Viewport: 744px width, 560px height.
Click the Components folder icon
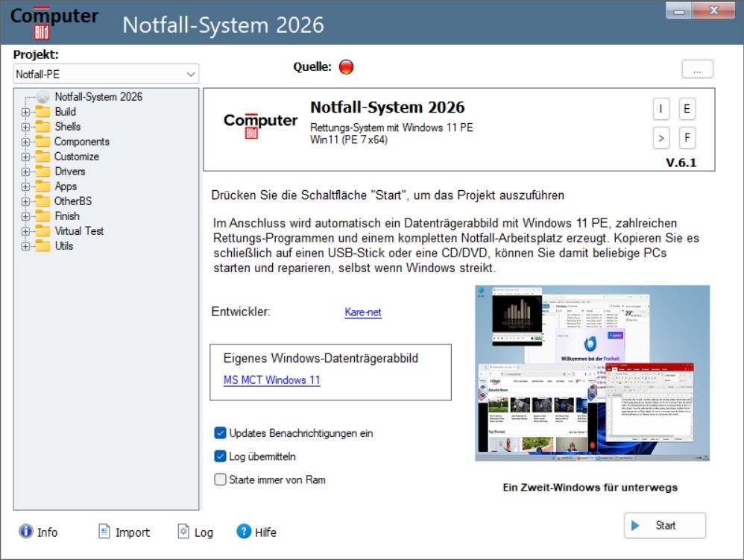[42, 142]
